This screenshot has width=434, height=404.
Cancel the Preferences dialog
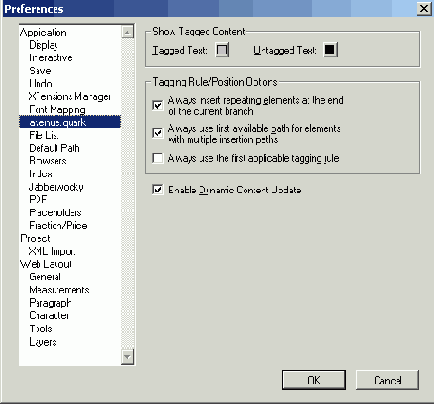[x=387, y=380]
